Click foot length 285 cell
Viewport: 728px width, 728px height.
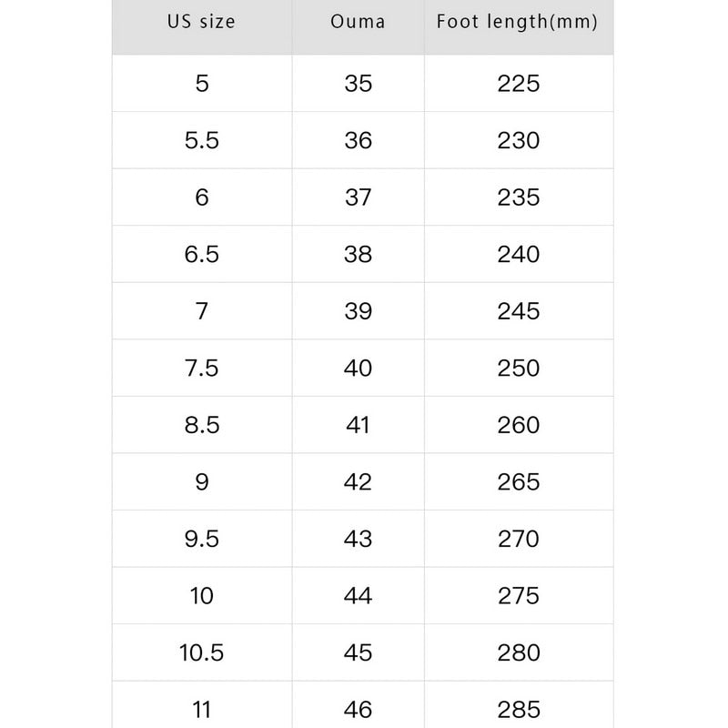click(518, 708)
